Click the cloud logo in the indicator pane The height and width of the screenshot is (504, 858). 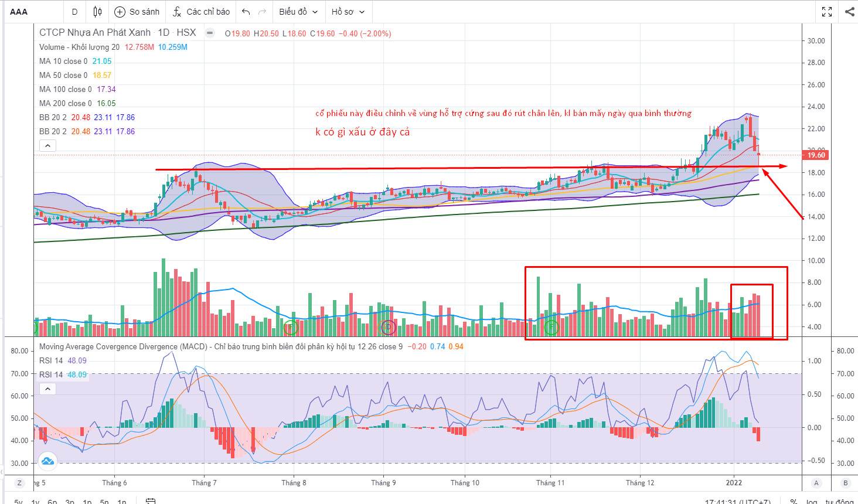(48, 461)
